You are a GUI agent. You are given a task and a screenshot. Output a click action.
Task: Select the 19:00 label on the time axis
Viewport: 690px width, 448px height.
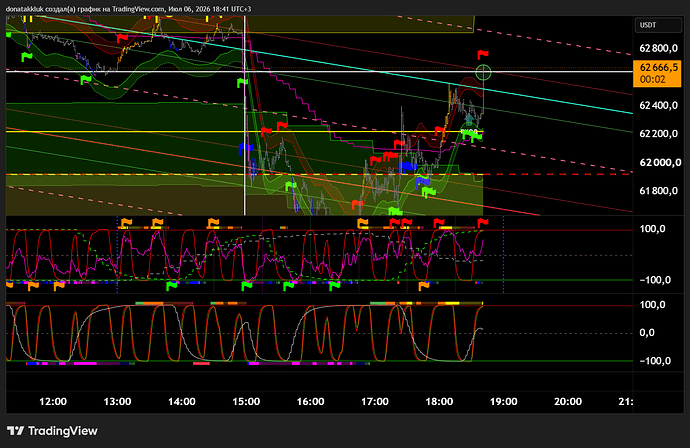click(x=503, y=401)
